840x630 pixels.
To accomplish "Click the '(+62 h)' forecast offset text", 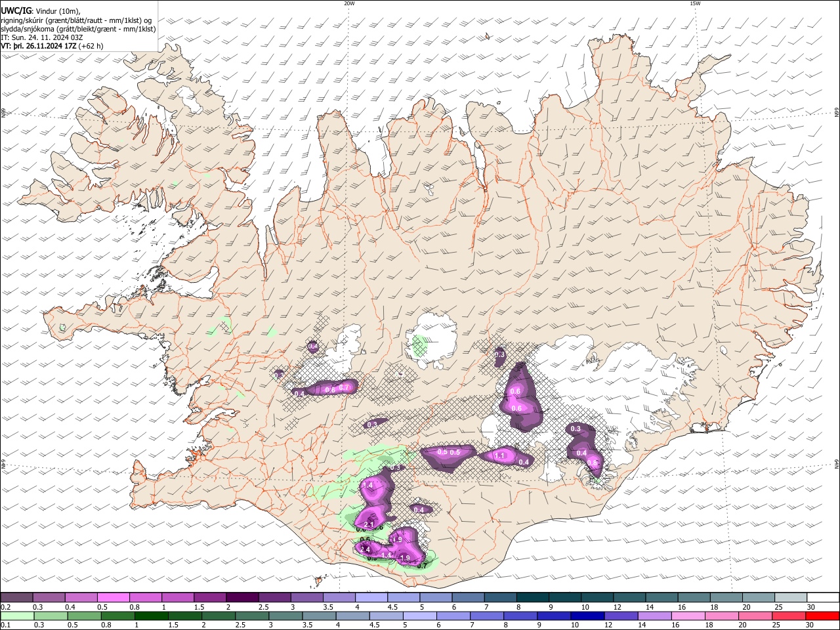I will (x=91, y=46).
